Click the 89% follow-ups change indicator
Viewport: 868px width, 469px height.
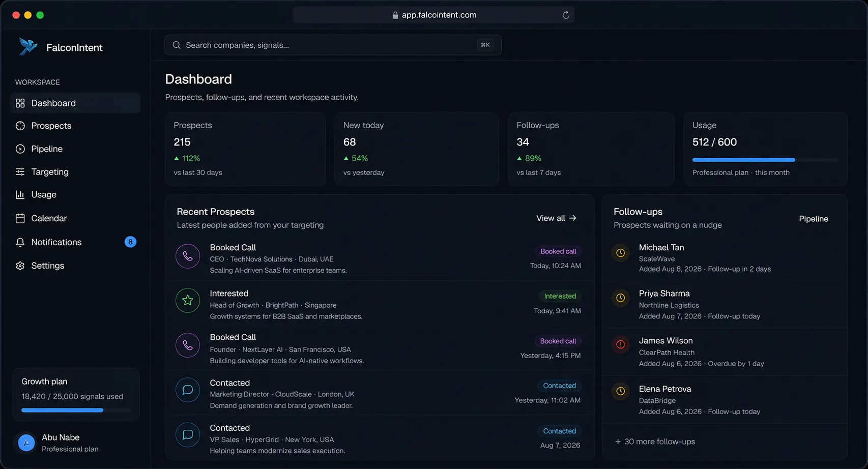click(x=529, y=158)
